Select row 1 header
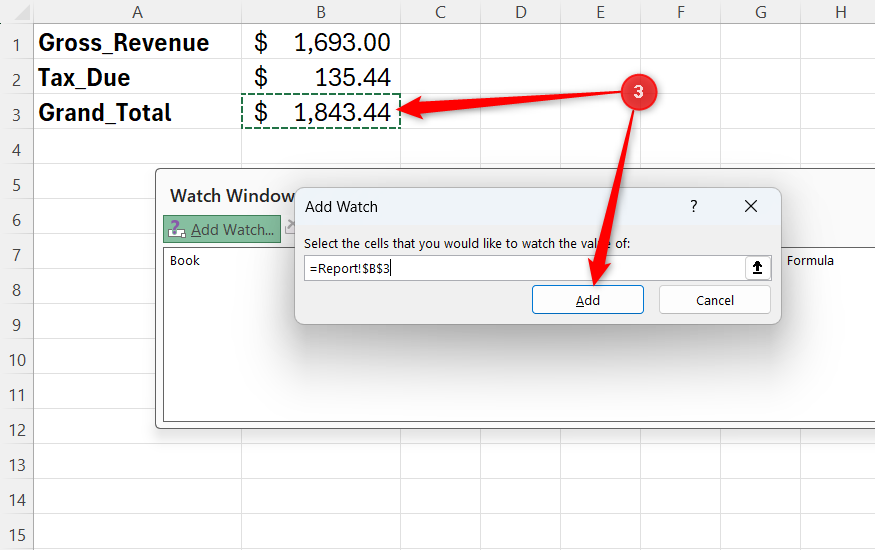 (17, 44)
